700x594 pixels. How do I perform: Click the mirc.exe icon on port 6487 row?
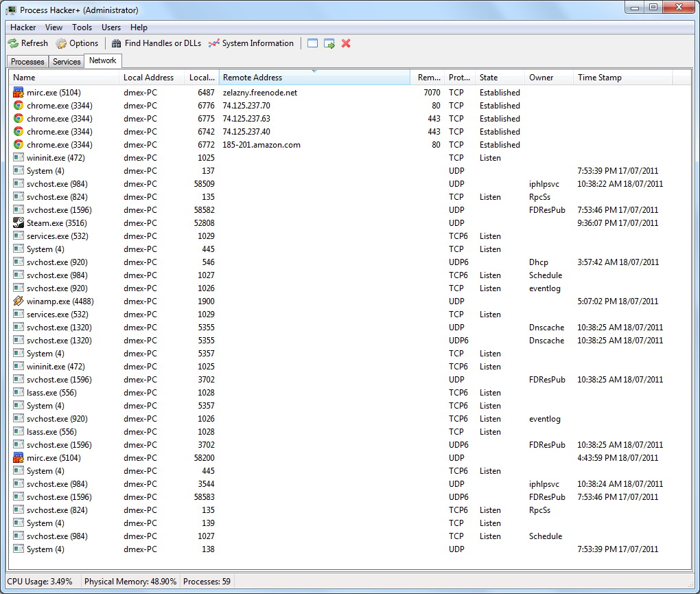coord(19,93)
